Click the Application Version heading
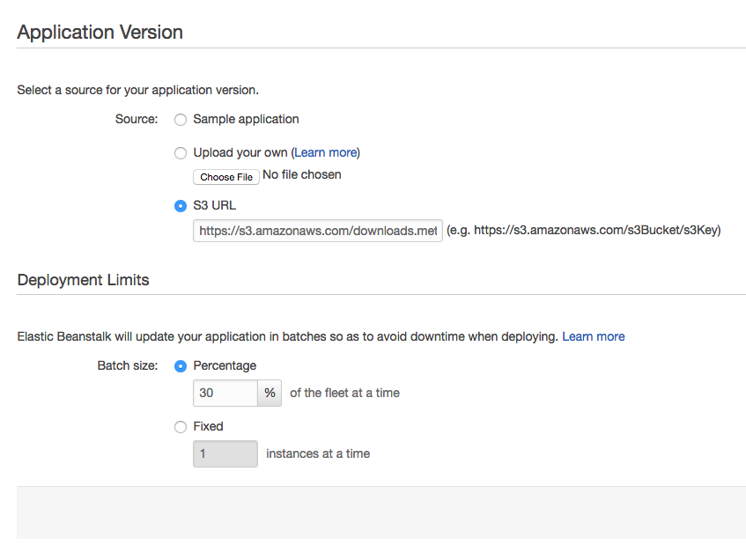 (x=100, y=32)
